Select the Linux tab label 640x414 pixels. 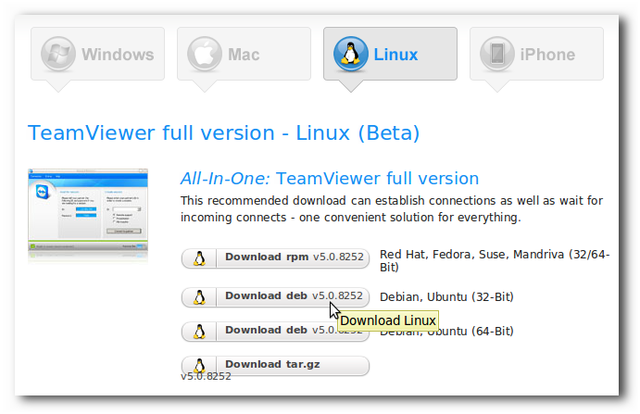pyautogui.click(x=396, y=55)
